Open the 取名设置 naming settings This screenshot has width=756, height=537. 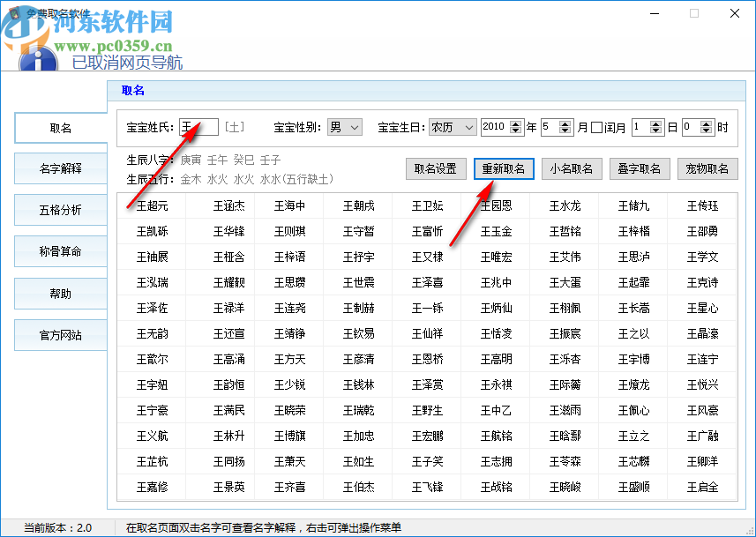tap(436, 168)
